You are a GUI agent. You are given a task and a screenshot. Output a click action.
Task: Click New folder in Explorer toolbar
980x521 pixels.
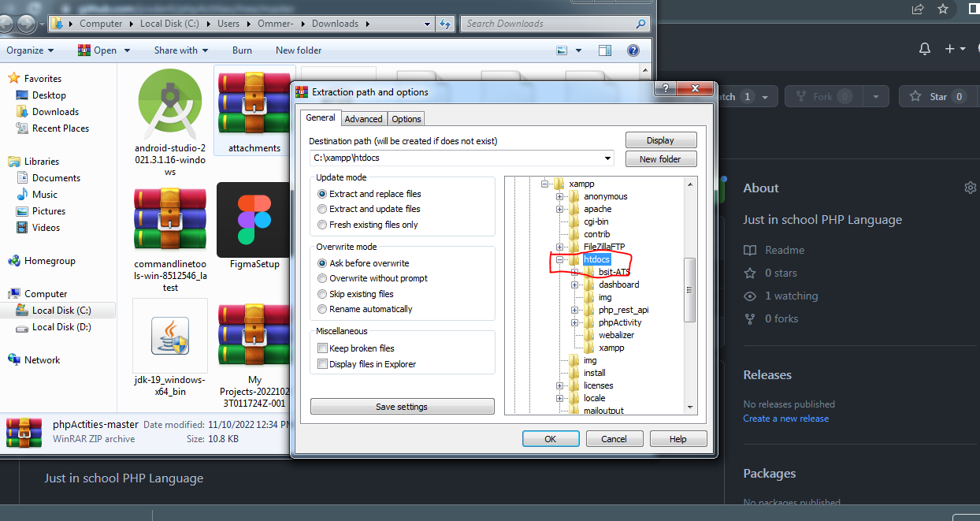coord(299,50)
